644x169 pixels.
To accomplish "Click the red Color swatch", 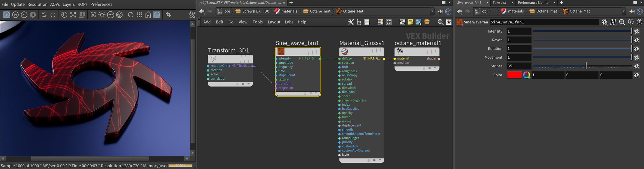I will (x=514, y=75).
